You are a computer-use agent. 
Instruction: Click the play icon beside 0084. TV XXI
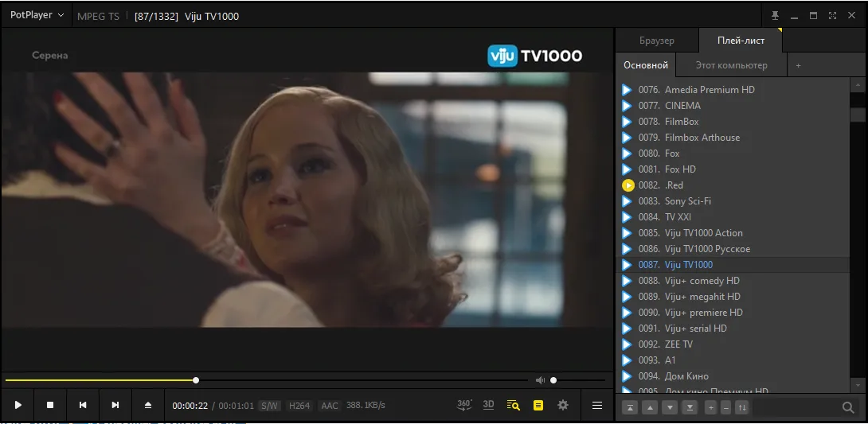click(x=627, y=217)
